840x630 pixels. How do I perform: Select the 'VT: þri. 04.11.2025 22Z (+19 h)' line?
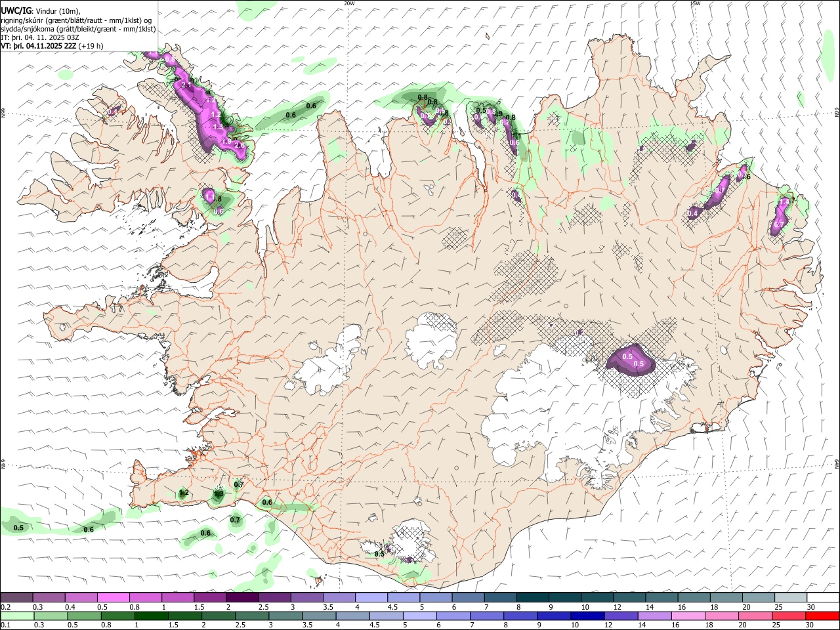(52, 46)
